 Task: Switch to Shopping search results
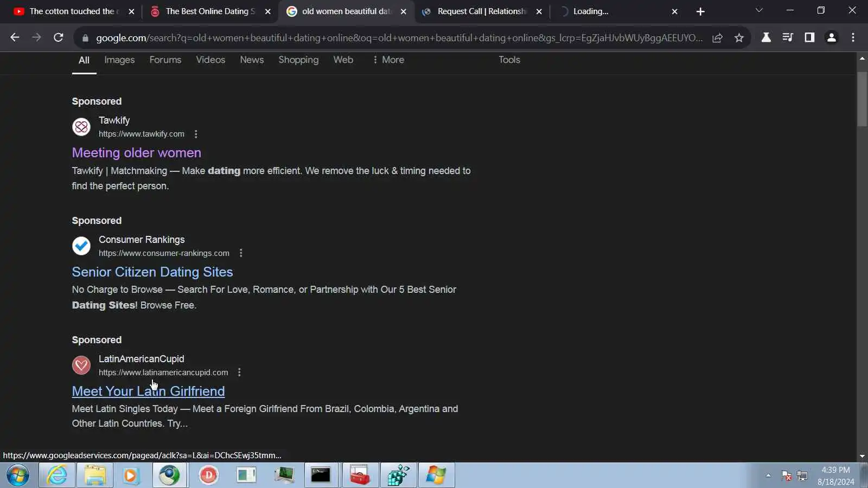[298, 60]
